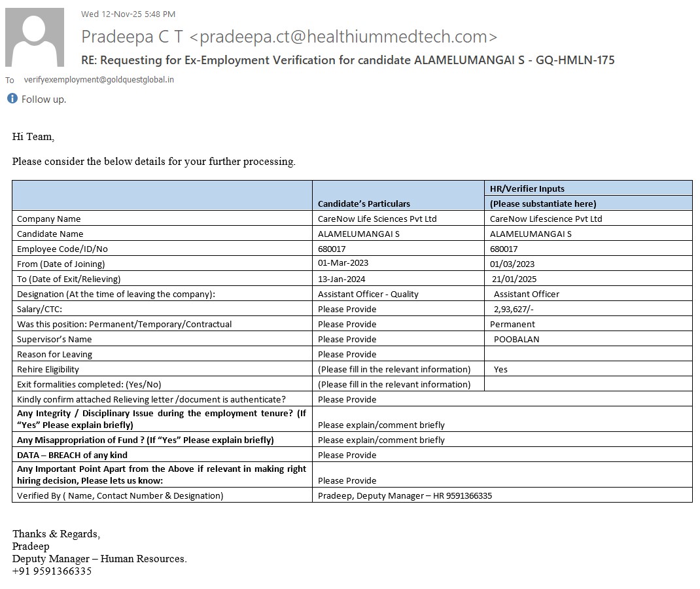Click 'Deputy Manager – Human Resources.' signature line

(x=99, y=559)
